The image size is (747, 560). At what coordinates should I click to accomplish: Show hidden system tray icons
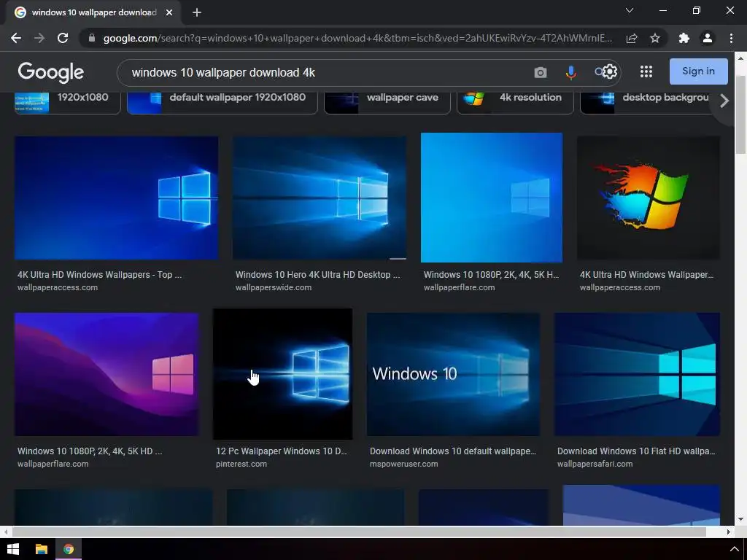tap(734, 549)
